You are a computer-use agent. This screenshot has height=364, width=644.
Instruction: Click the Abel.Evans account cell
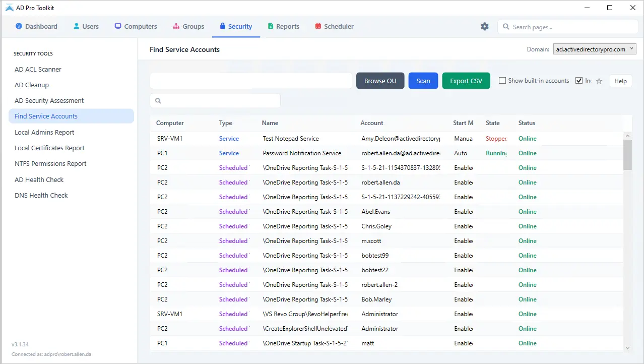pyautogui.click(x=375, y=212)
